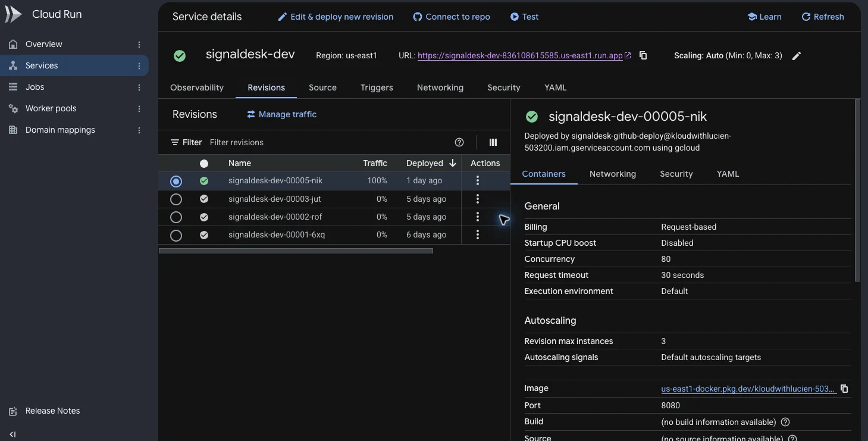Open the Worker pools options menu
The width and height of the screenshot is (868, 441).
point(139,109)
